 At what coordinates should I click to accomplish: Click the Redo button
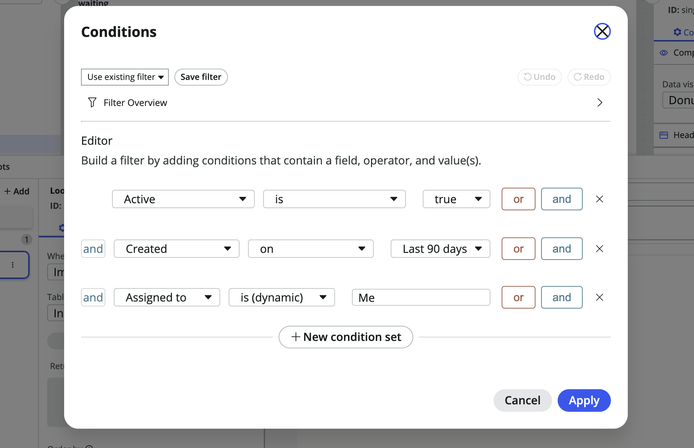coord(589,77)
